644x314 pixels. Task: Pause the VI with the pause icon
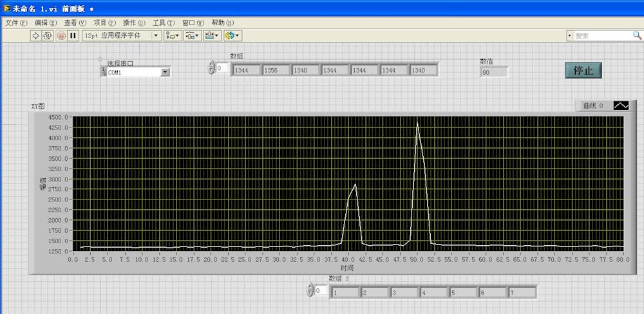click(x=73, y=35)
